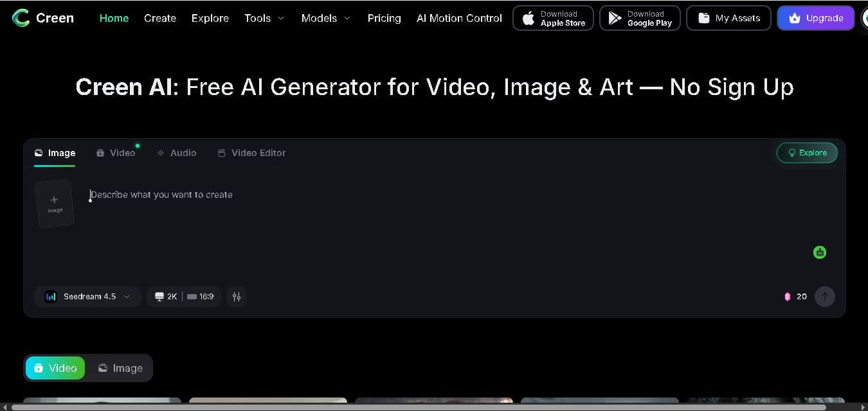Open AI Motion Control page

(459, 18)
